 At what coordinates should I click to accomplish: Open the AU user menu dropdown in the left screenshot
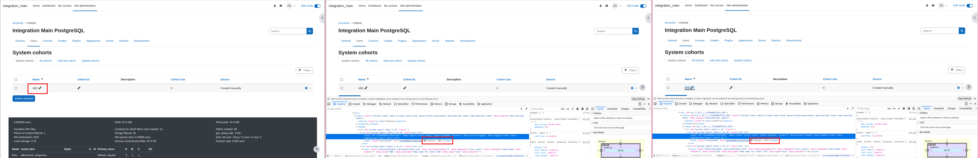291,6
